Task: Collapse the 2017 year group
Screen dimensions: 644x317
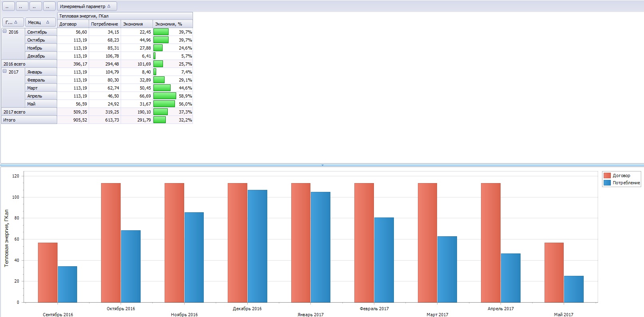Action: coord(5,71)
